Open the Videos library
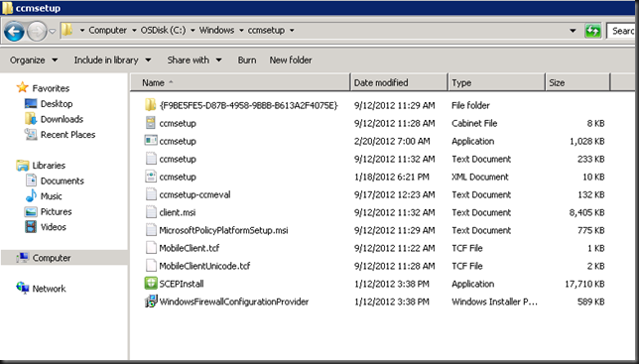This screenshot has width=639, height=364. [53, 227]
